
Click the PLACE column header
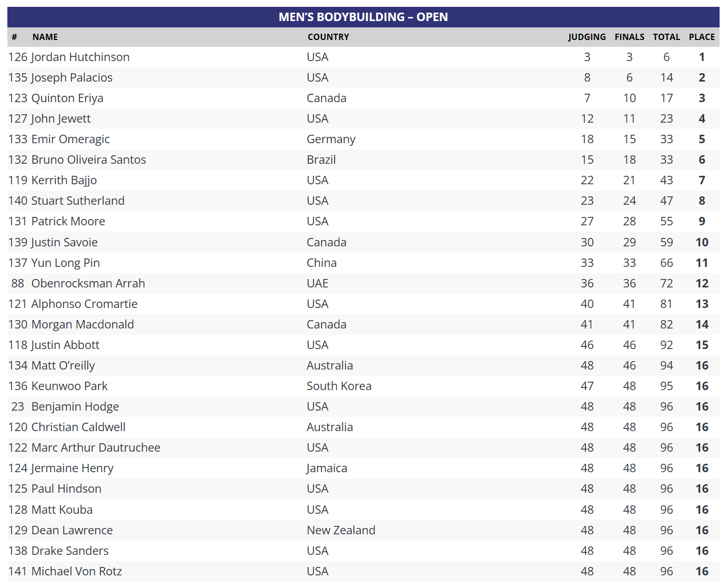702,37
